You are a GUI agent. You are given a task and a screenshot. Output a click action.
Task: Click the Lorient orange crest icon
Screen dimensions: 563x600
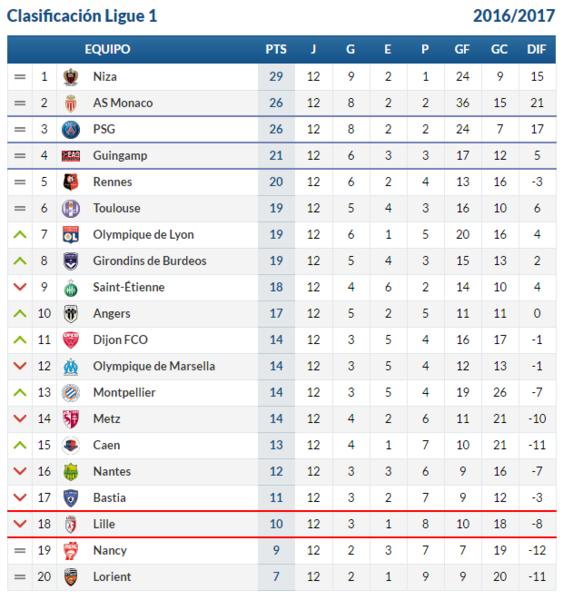tap(71, 577)
